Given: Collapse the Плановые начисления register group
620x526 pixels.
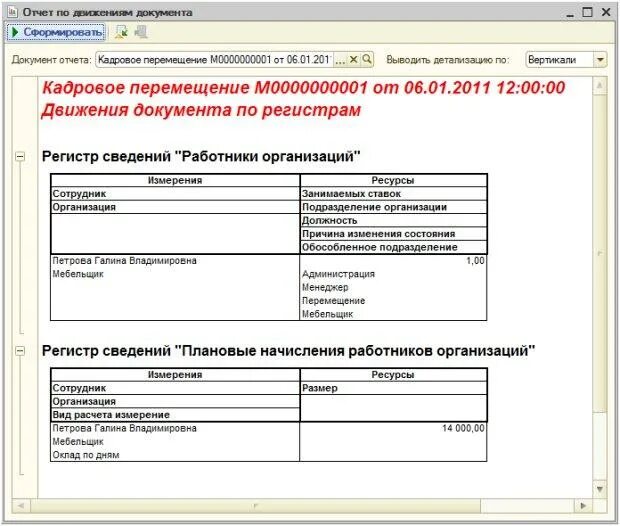Looking at the screenshot, I should (x=20, y=351).
